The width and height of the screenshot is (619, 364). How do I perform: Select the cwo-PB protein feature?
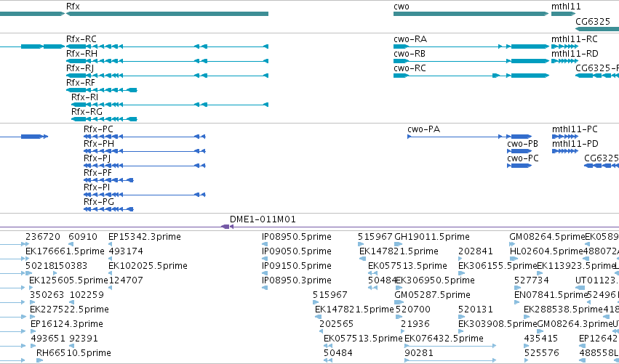pos(519,151)
